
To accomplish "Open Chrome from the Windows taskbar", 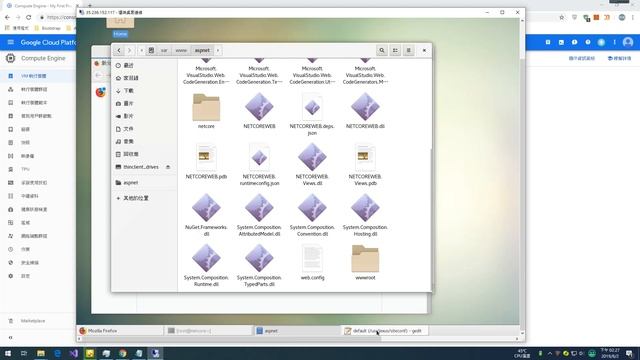I will (x=122, y=353).
